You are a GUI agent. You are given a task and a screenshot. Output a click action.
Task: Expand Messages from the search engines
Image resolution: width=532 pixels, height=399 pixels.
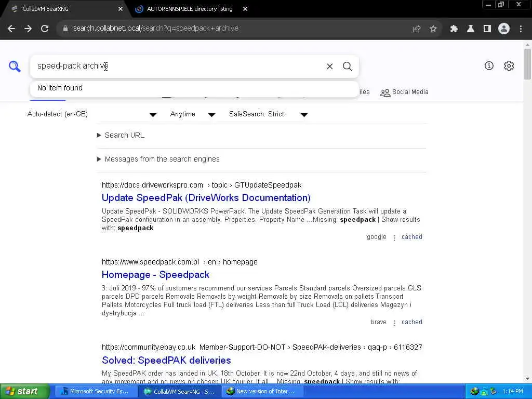pos(158,159)
